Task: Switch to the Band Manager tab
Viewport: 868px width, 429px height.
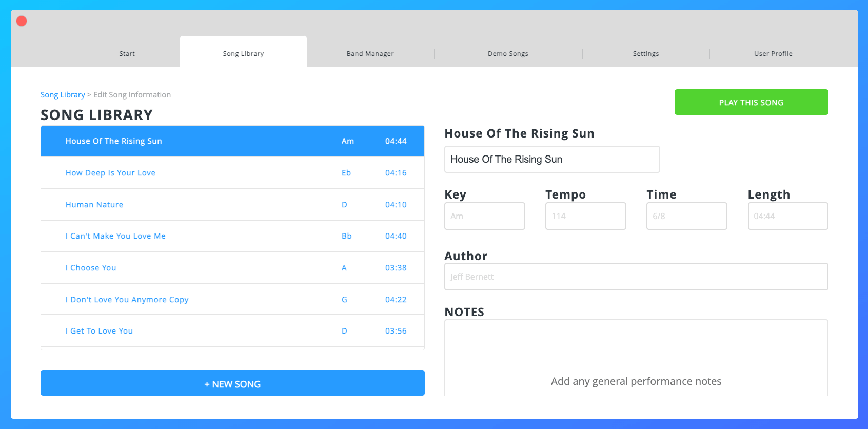Action: click(370, 54)
